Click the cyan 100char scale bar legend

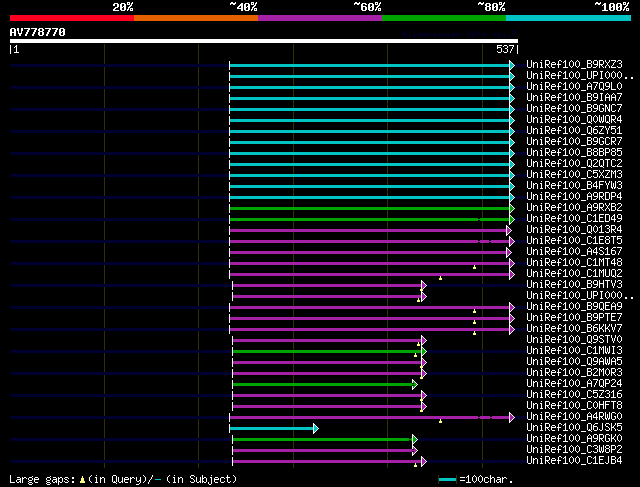pos(447,479)
